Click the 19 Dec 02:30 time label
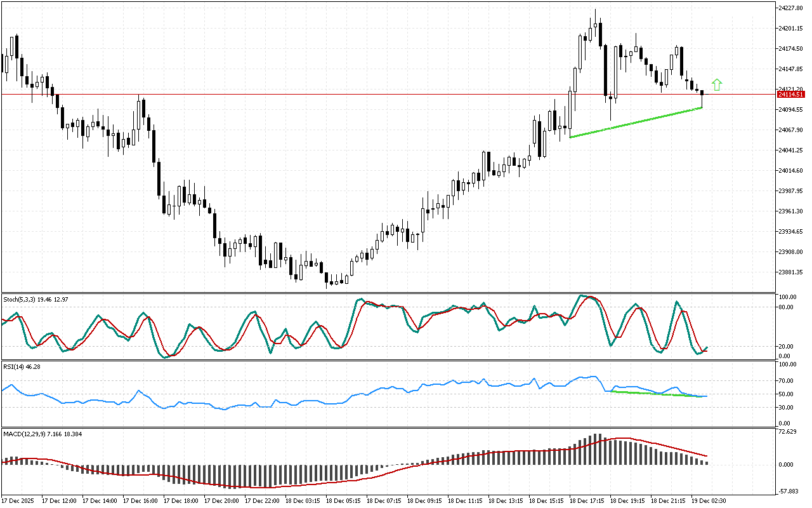812x508 pixels. [708, 501]
